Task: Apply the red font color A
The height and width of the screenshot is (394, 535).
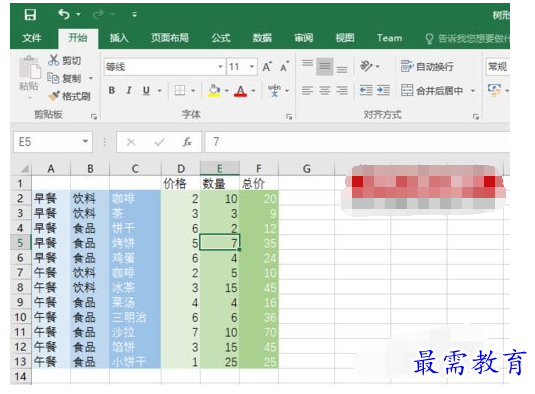Action: [241, 91]
